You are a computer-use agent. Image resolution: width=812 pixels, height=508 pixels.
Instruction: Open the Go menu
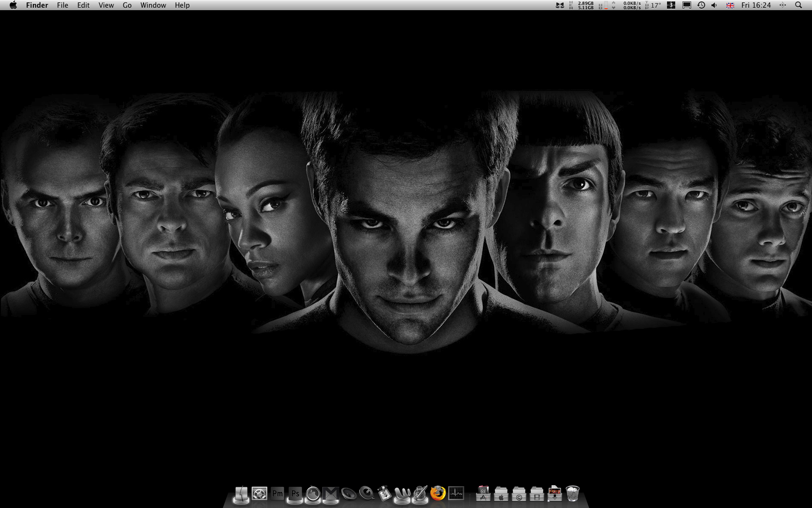[127, 5]
